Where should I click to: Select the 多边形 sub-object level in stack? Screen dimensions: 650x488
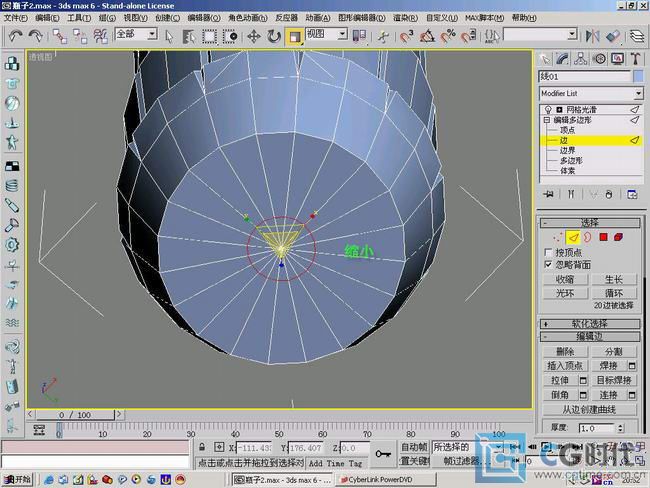(571, 160)
